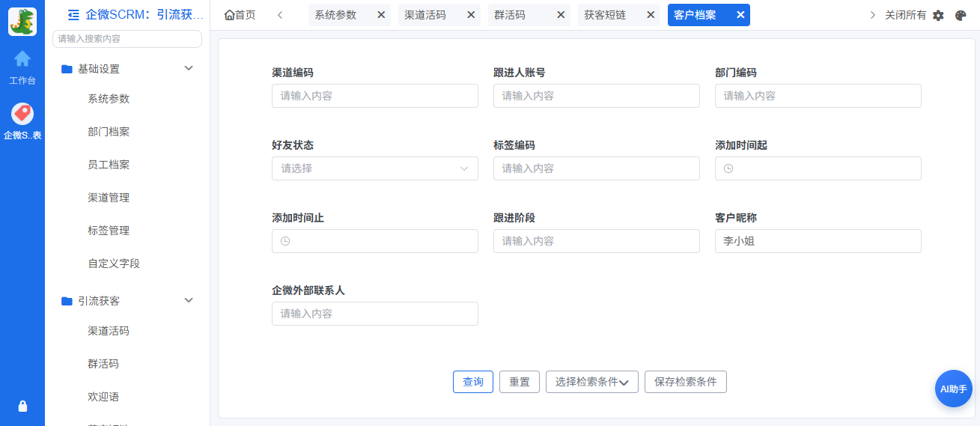Viewport: 980px width, 426px height.
Task: Click the 跟进阶段 input field
Action: click(x=597, y=241)
